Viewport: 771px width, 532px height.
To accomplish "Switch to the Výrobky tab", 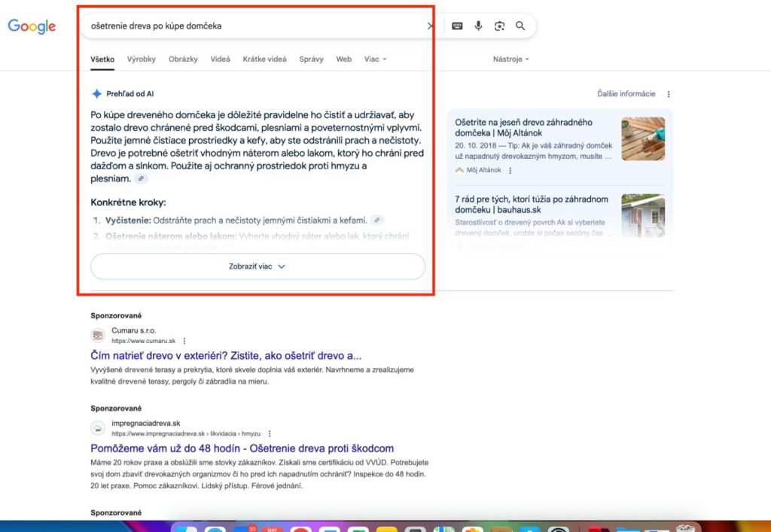I will (x=141, y=59).
